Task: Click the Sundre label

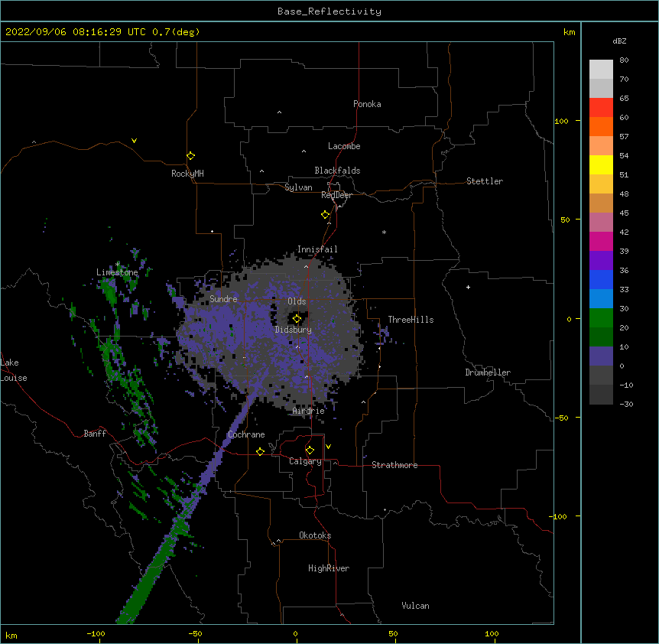Action: point(223,299)
